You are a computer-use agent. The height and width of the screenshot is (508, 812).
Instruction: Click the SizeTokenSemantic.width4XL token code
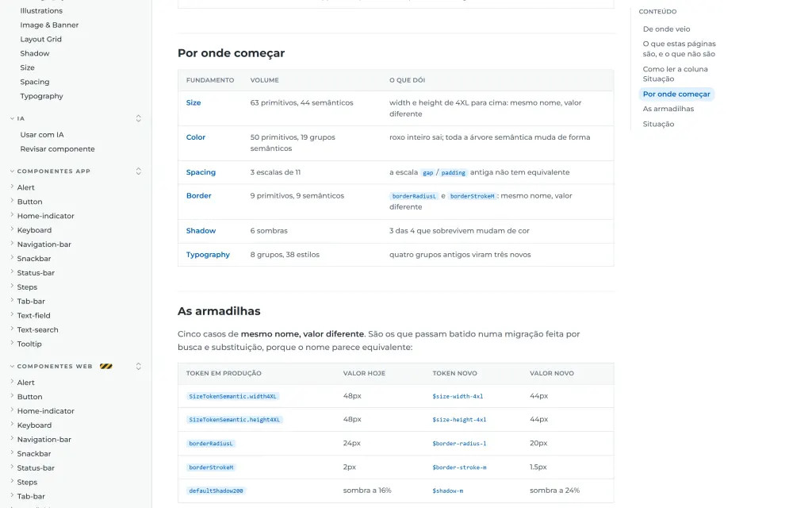232,397
